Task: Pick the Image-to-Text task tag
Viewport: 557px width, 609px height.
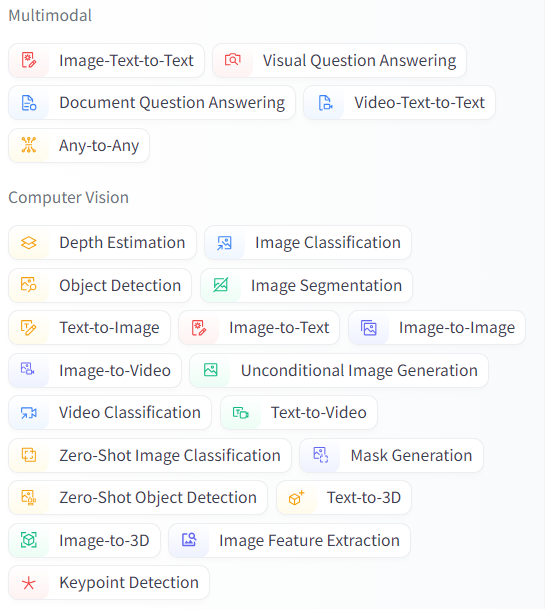Action: click(x=259, y=327)
